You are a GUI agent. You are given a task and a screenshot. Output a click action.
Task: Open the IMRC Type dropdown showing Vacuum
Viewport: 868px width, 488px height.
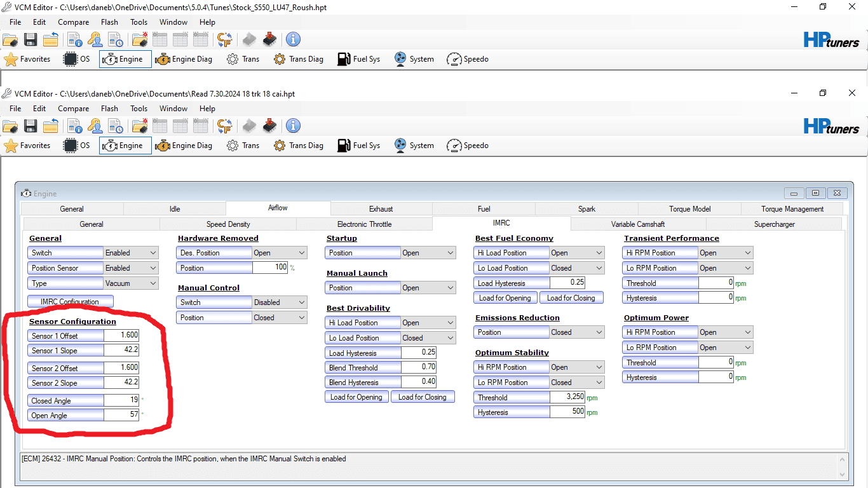point(131,283)
